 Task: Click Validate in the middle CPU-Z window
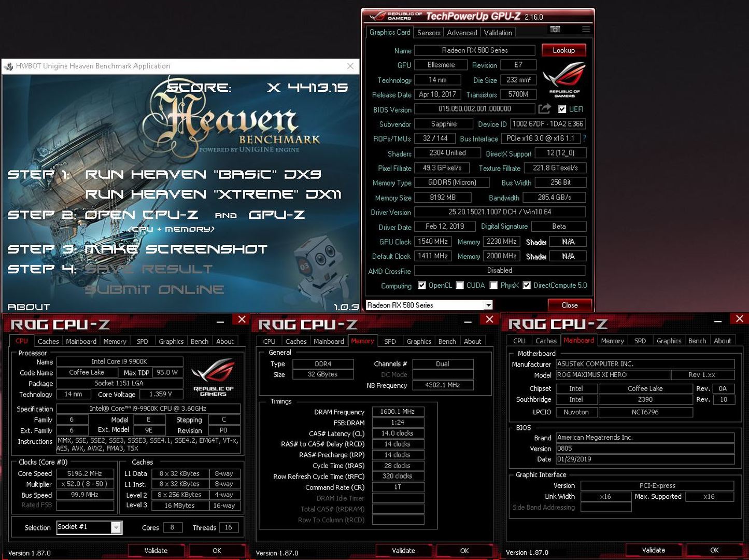click(x=403, y=551)
